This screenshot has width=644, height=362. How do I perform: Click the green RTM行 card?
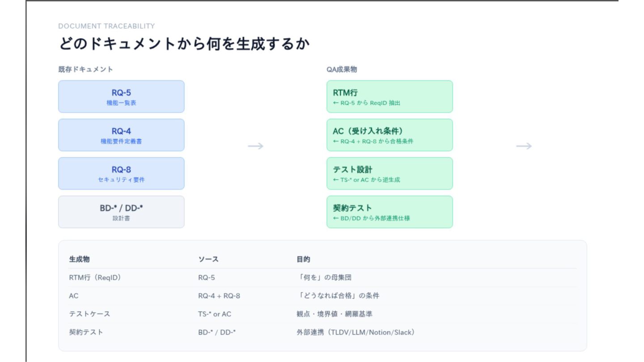pyautogui.click(x=390, y=97)
